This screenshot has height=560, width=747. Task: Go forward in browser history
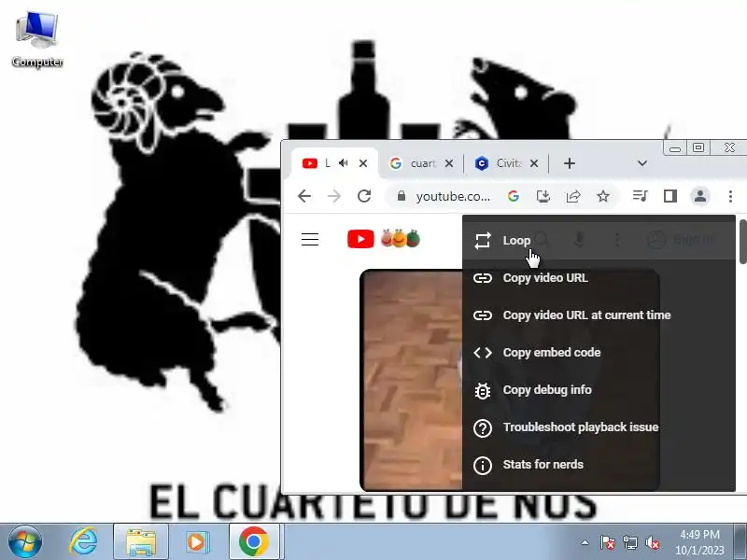[334, 196]
